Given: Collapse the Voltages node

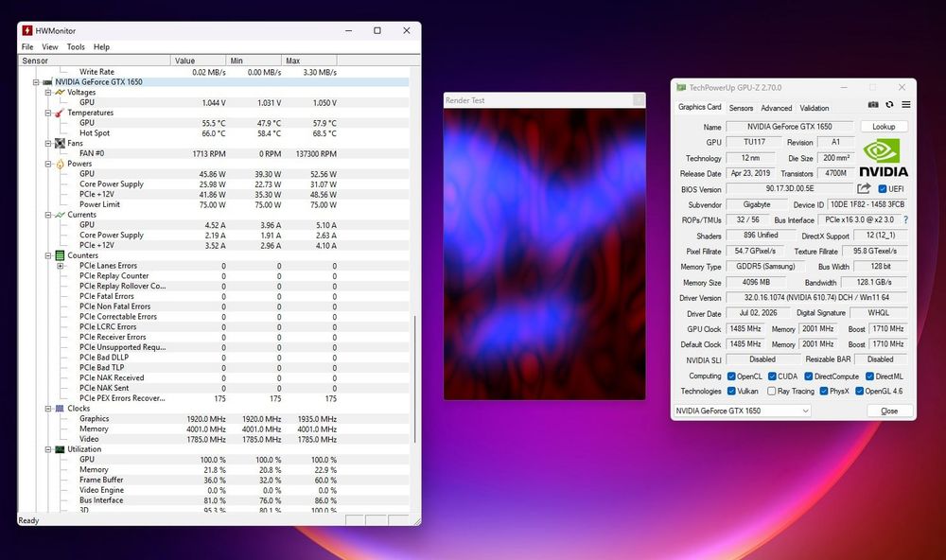Looking at the screenshot, I should (47, 93).
